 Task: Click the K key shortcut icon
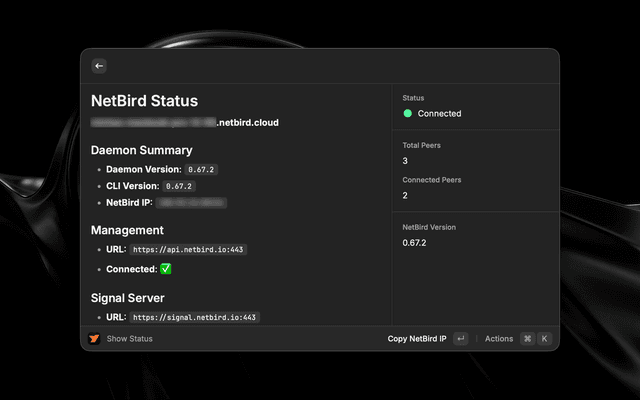click(544, 339)
